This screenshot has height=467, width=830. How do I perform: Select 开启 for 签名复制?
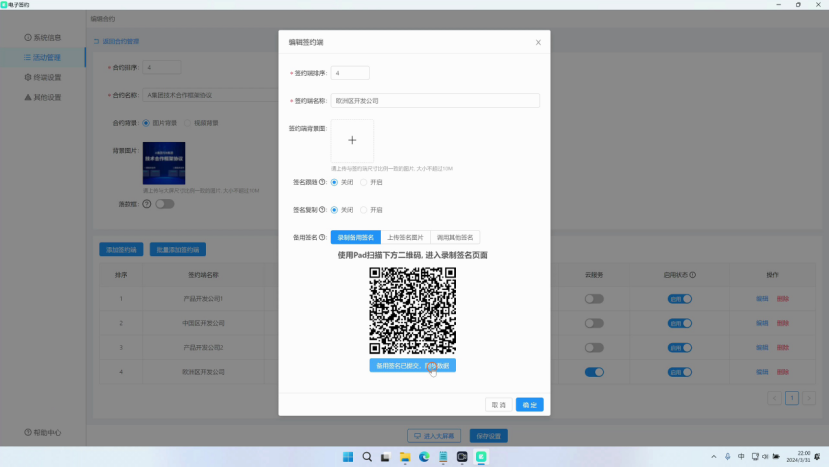click(x=371, y=210)
